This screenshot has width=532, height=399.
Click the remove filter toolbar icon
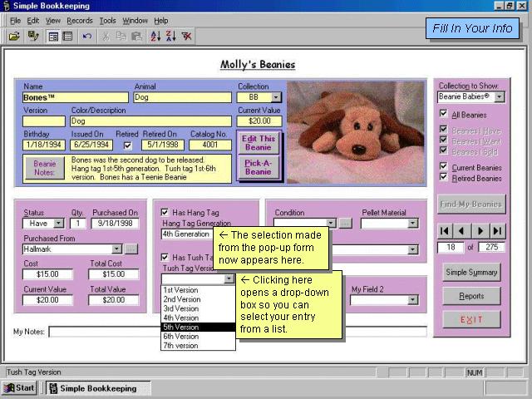[187, 37]
